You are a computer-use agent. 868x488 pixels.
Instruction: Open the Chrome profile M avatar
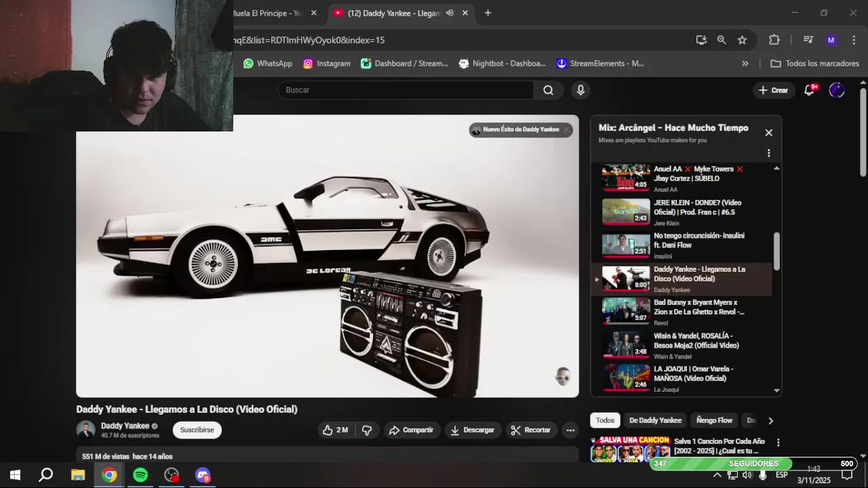click(x=831, y=40)
